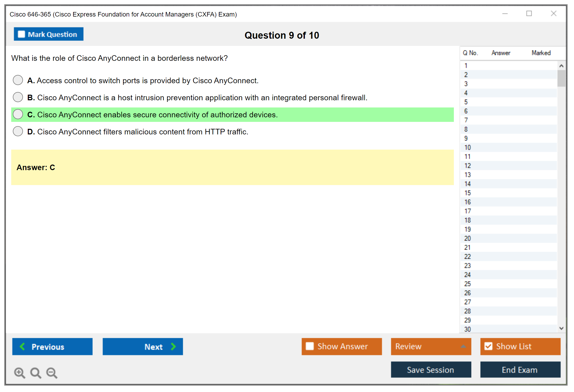Close the exam window

click(x=553, y=14)
